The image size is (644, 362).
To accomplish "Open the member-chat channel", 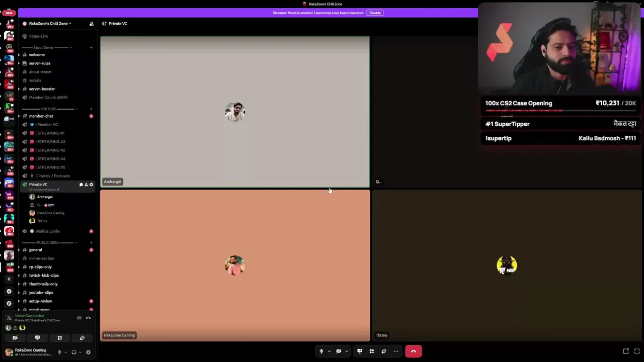I will 41,116.
